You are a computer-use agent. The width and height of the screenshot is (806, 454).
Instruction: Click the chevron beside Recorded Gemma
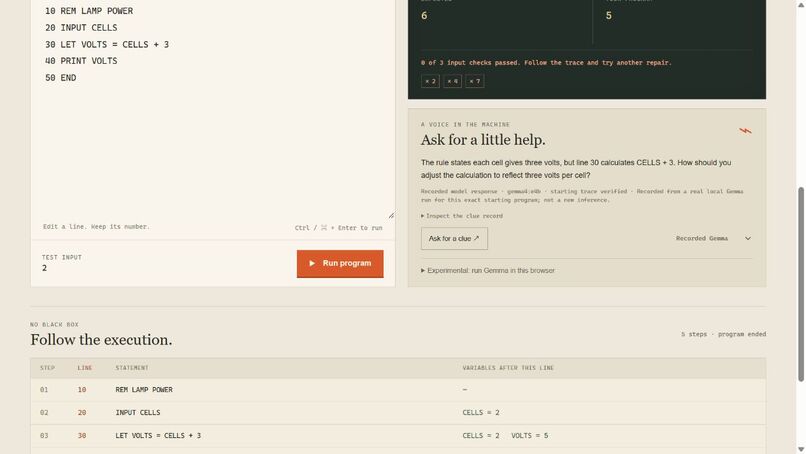[x=748, y=239]
